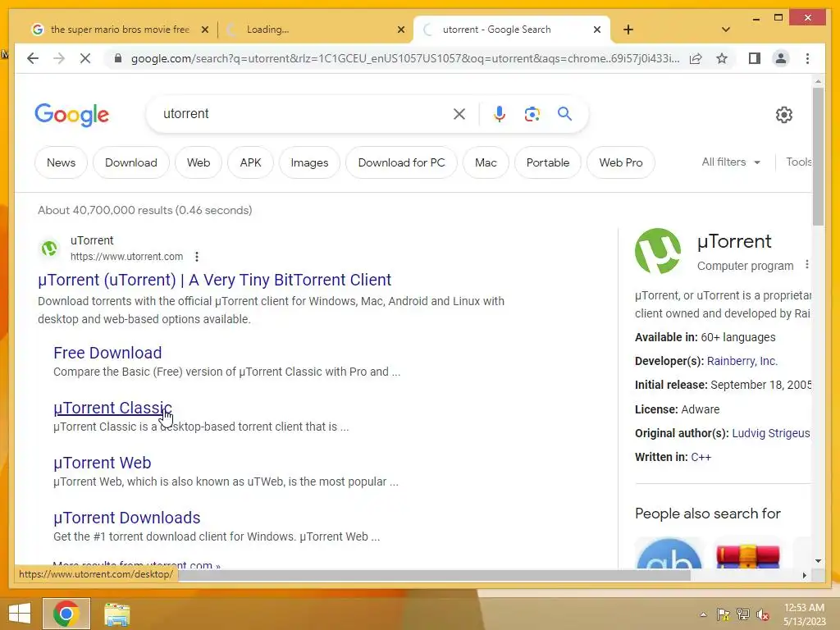Image resolution: width=840 pixels, height=630 pixels.
Task: Close the Super Mario Bros movie tab
Action: click(x=204, y=30)
